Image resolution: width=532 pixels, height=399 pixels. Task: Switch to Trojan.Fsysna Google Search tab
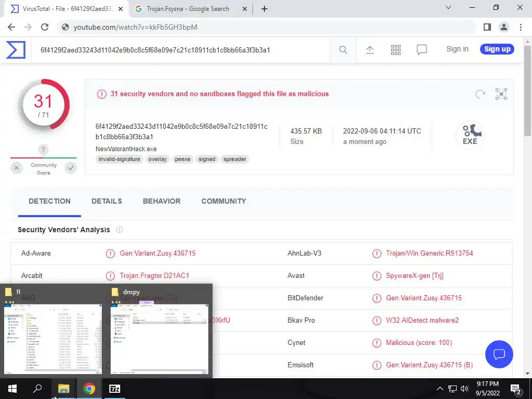[x=188, y=9]
